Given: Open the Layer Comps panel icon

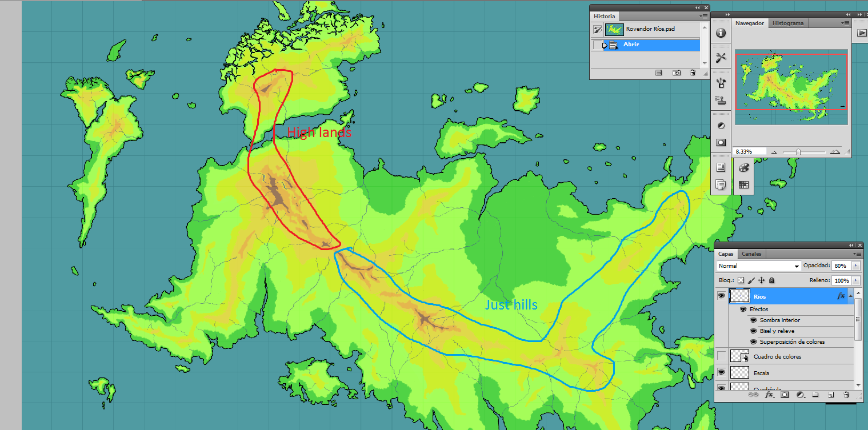Looking at the screenshot, I should point(721,184).
